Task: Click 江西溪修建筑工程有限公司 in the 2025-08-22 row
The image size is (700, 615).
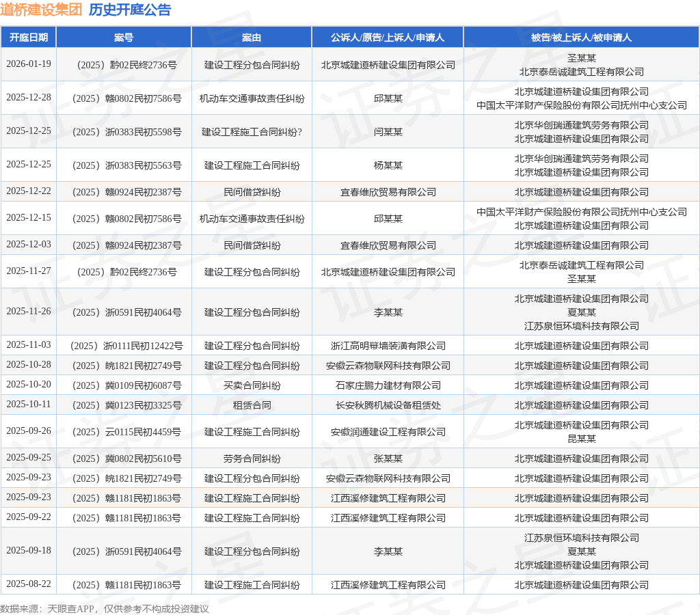Action: pos(388,585)
